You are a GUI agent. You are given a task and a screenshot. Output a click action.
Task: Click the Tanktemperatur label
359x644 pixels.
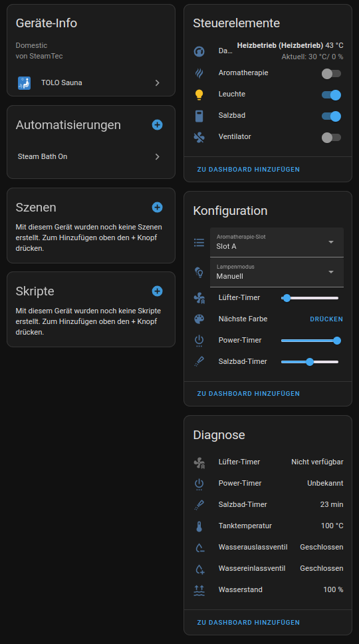(245, 526)
